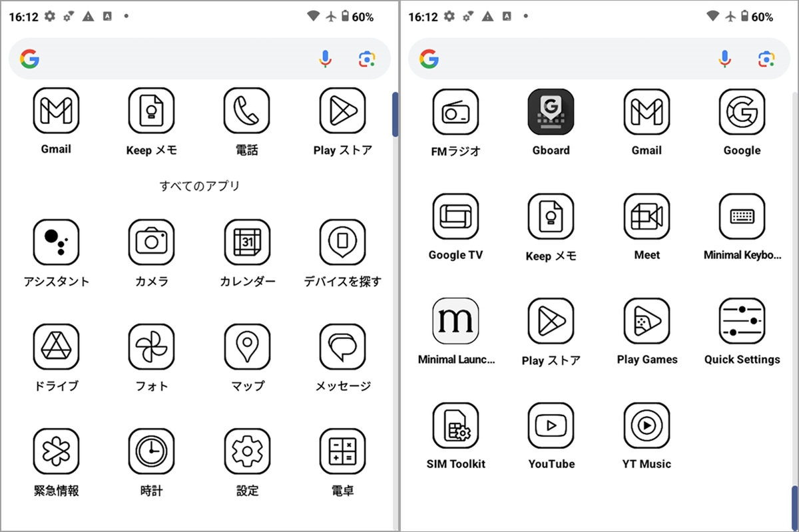Viewport: 799px width, 532px height.
Task: Open the 緊急情報 app
Action: click(56, 451)
